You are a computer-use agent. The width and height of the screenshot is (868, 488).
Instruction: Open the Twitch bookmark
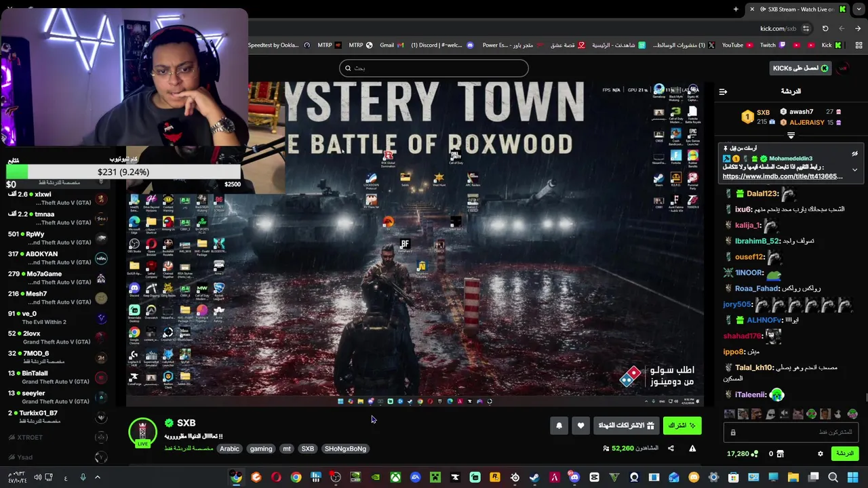point(772,45)
